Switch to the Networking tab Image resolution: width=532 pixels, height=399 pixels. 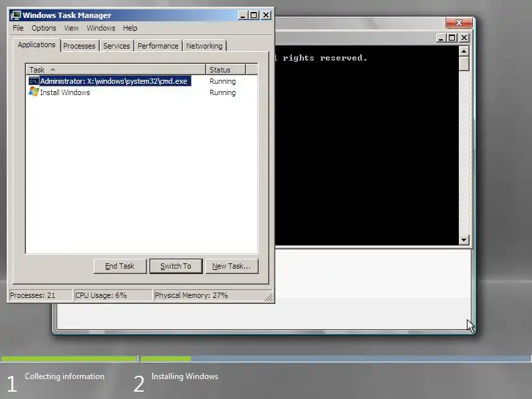(204, 46)
